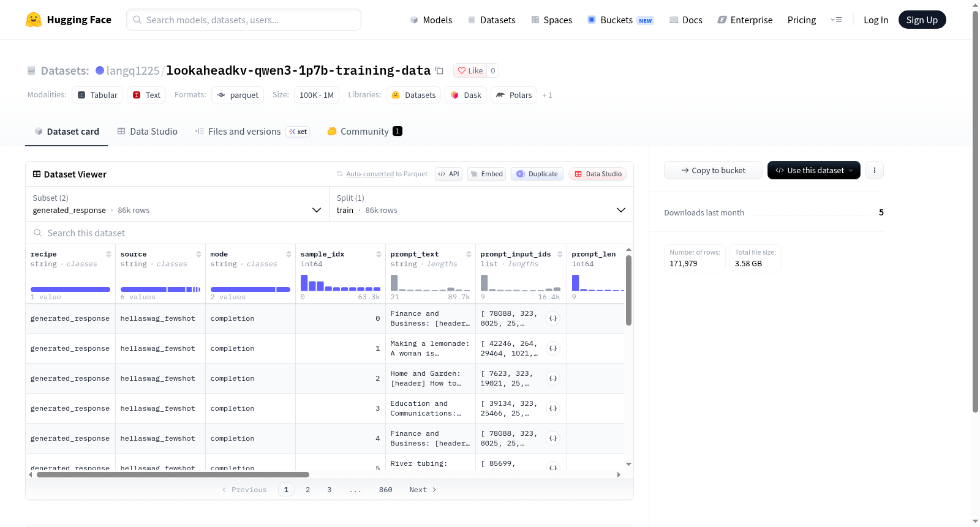Jump to page 860
This screenshot has width=980, height=527.
point(386,490)
